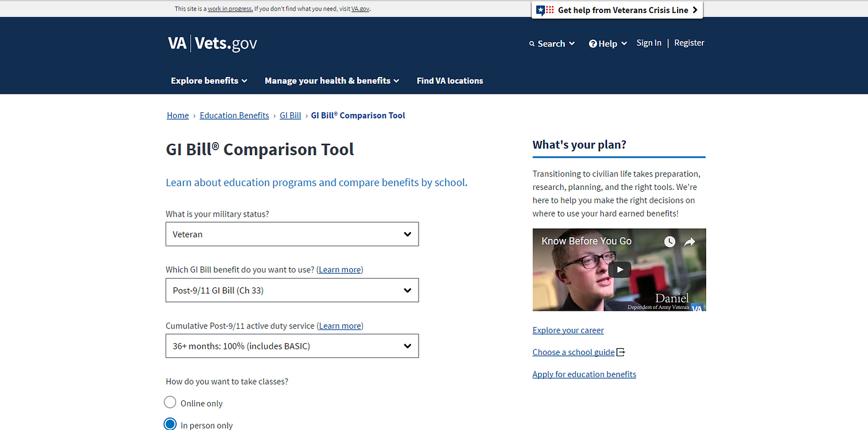This screenshot has height=430, width=868.
Task: Click Register link
Action: click(689, 43)
